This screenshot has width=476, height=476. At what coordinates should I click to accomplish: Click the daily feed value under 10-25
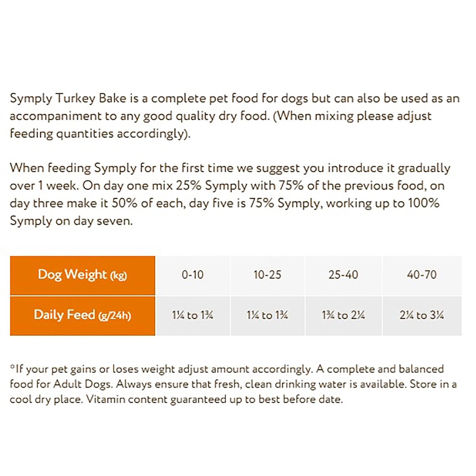pos(267,315)
